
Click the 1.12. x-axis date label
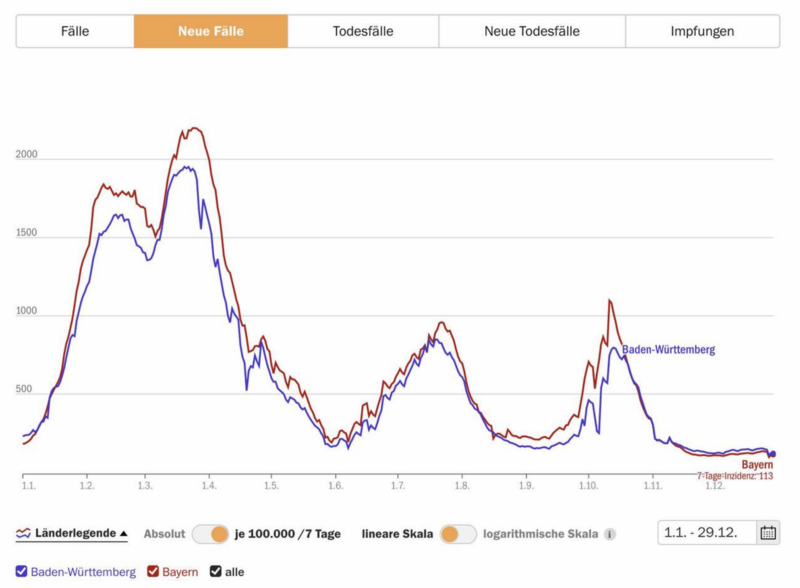pos(714,485)
